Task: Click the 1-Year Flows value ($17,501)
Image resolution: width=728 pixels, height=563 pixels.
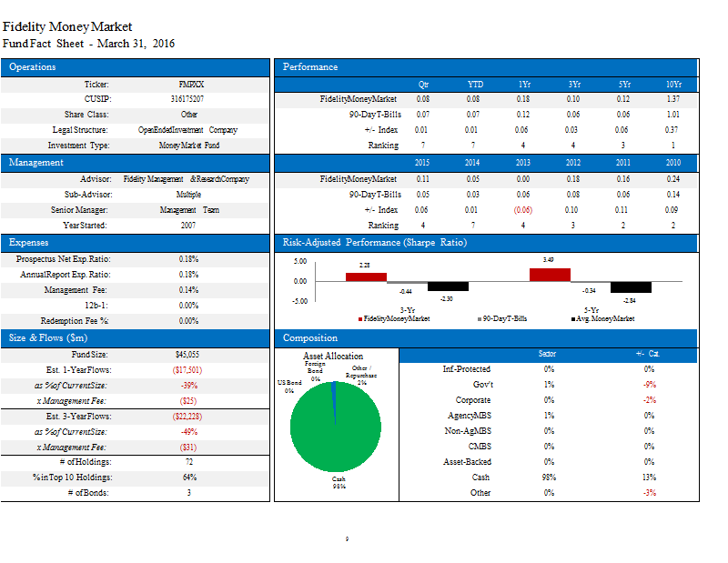Action: tap(187, 370)
